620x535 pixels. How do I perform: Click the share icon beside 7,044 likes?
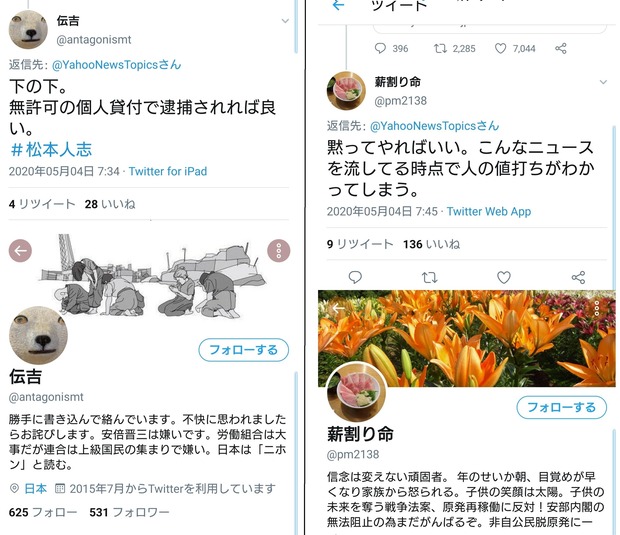[x=561, y=48]
